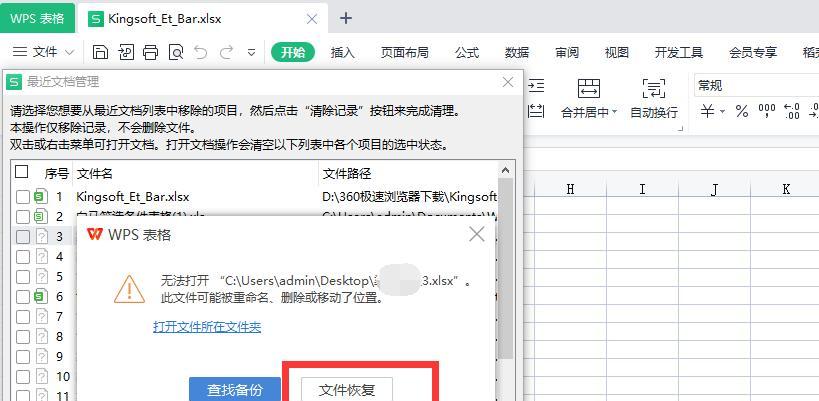Open the 页面布局 ribbon tab

click(x=404, y=52)
